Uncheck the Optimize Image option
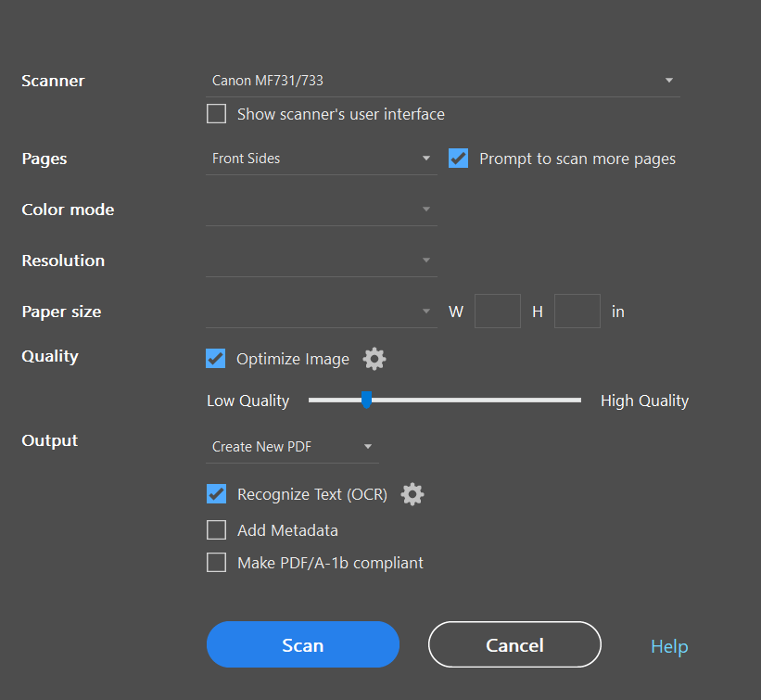Screen dimensions: 761x700 tap(215, 358)
